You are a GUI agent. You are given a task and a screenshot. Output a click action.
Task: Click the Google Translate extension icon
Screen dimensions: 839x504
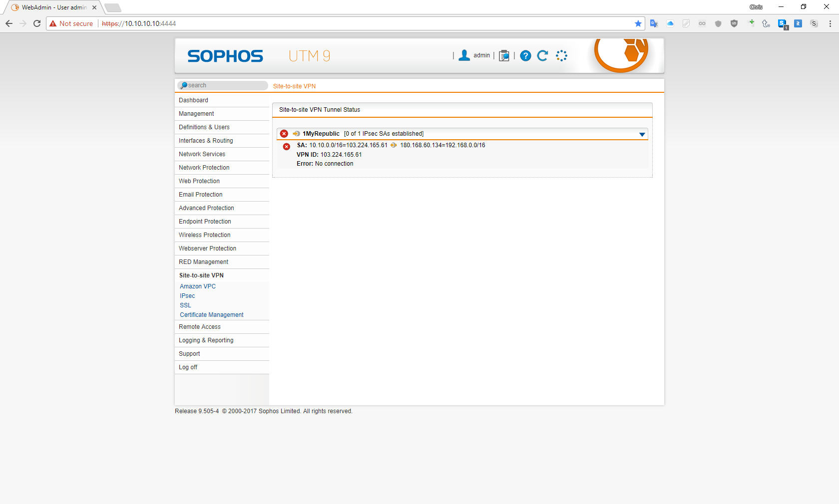tap(654, 23)
